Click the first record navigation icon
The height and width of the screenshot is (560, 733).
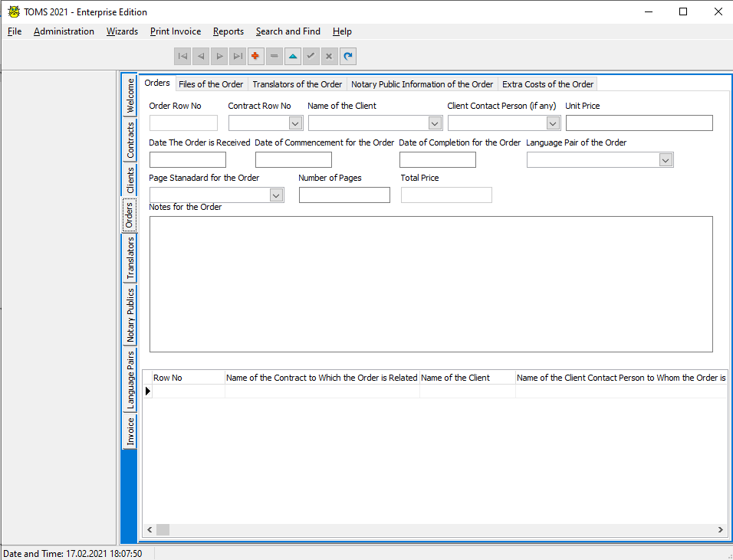pos(182,56)
